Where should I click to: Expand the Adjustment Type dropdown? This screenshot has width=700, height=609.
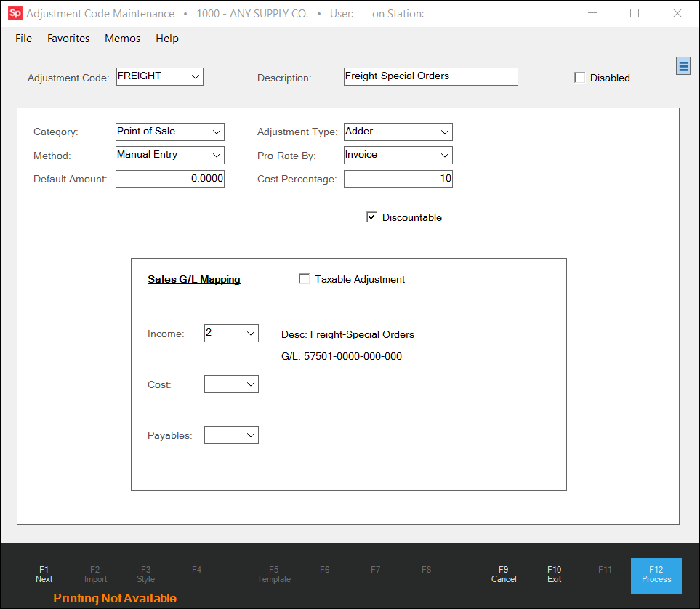tap(445, 132)
